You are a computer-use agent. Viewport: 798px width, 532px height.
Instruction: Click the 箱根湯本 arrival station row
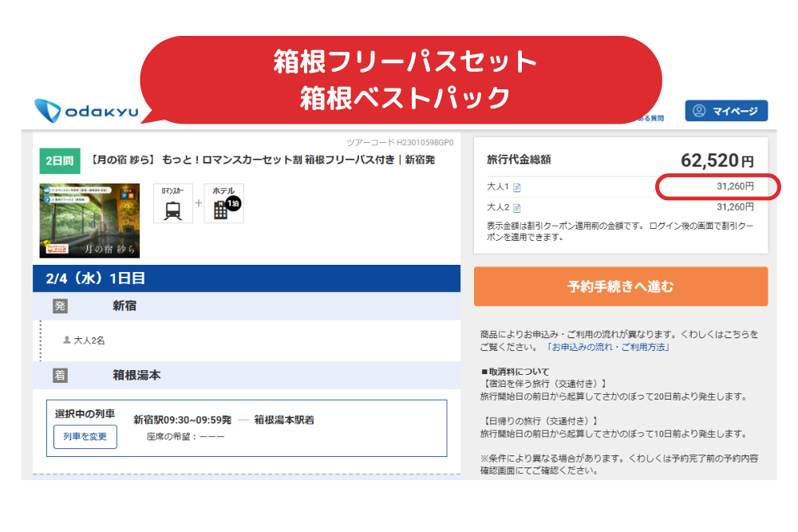point(136,376)
